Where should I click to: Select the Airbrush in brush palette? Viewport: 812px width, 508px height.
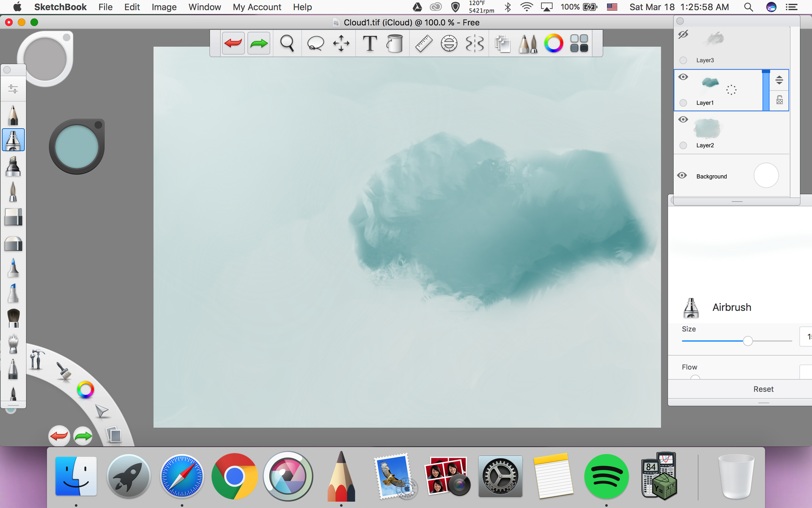coord(13,140)
